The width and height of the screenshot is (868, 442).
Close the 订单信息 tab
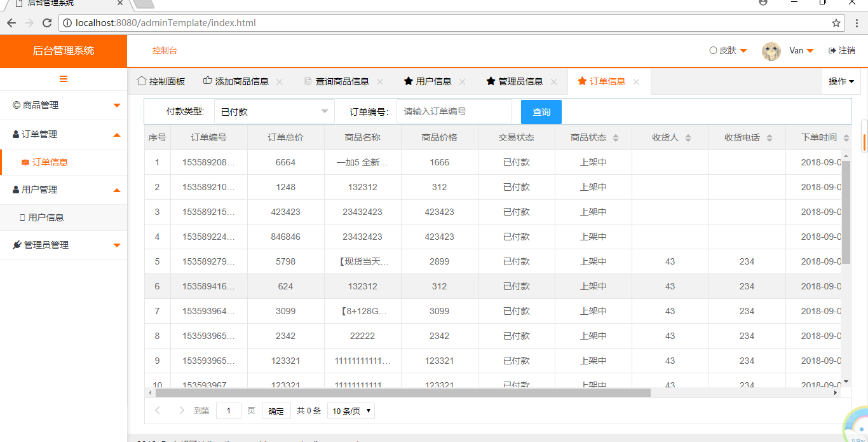point(636,81)
